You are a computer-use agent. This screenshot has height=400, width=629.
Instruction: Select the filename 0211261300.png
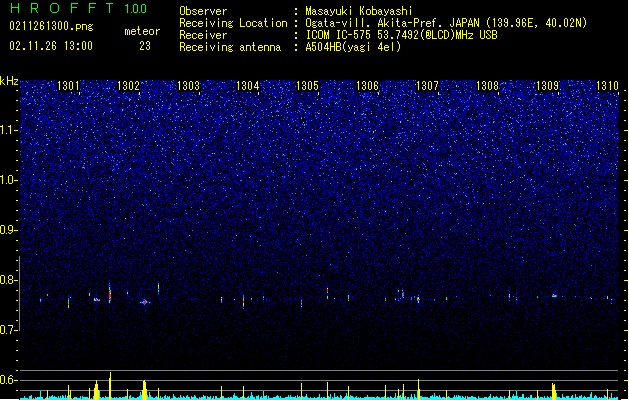tap(51, 26)
